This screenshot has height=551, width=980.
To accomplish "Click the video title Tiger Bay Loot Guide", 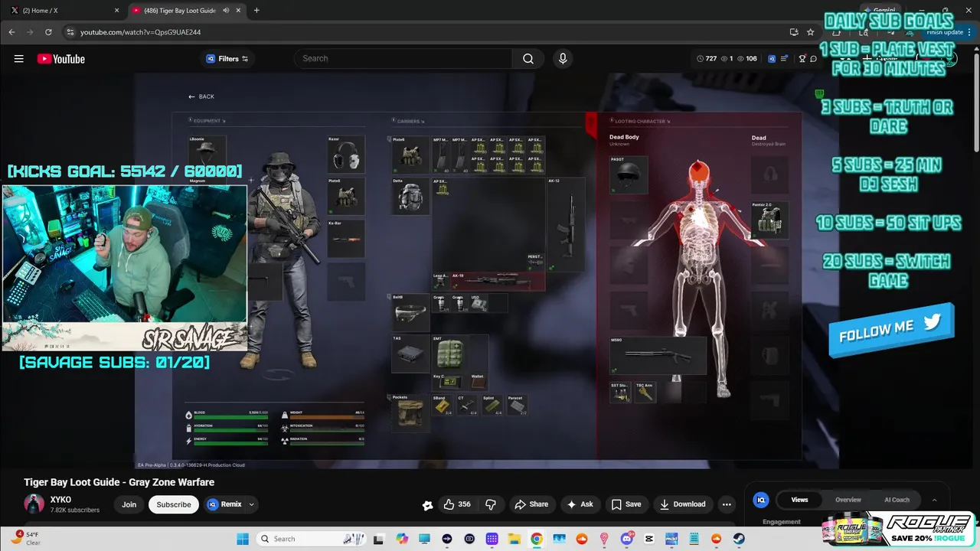I will pyautogui.click(x=119, y=482).
